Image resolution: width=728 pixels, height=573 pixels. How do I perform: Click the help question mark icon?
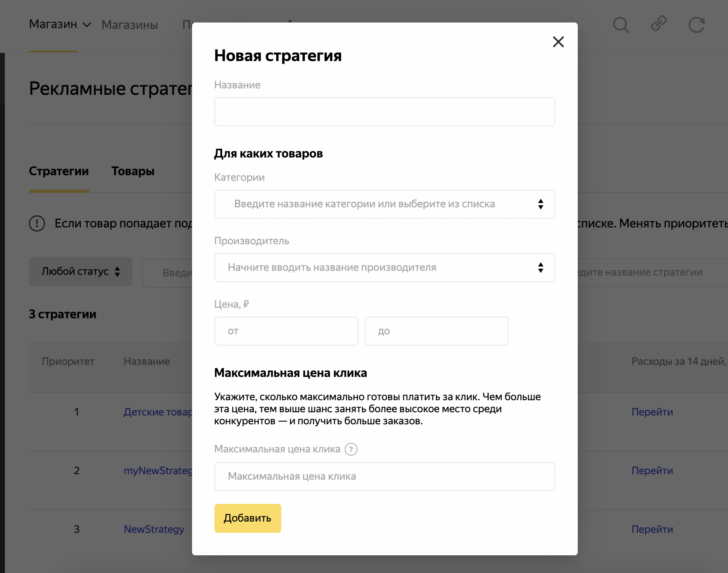351,449
